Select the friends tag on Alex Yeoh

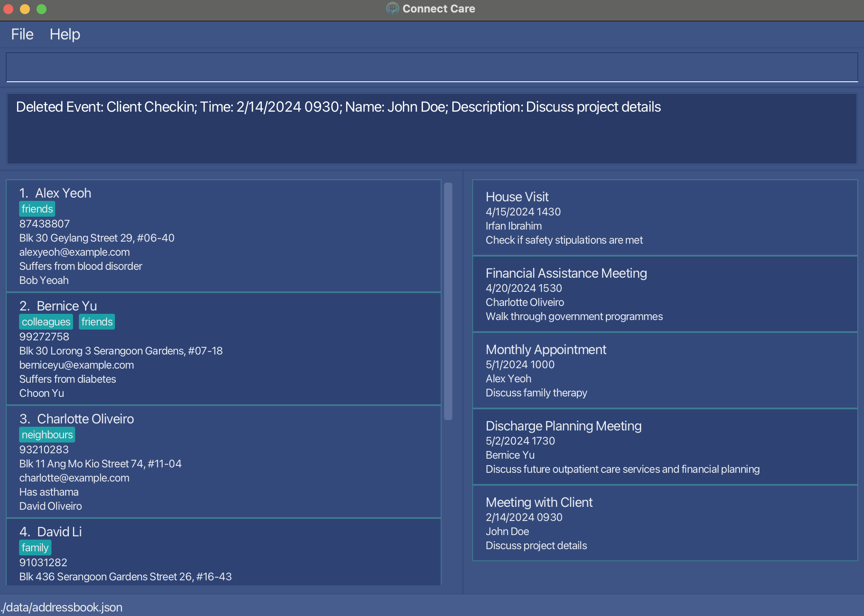click(37, 209)
